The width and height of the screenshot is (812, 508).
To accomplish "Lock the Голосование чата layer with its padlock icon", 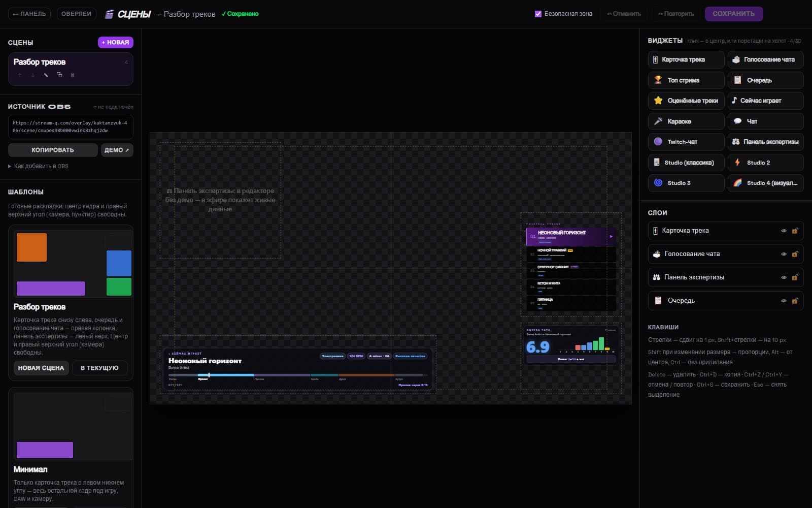I will 795,254.
